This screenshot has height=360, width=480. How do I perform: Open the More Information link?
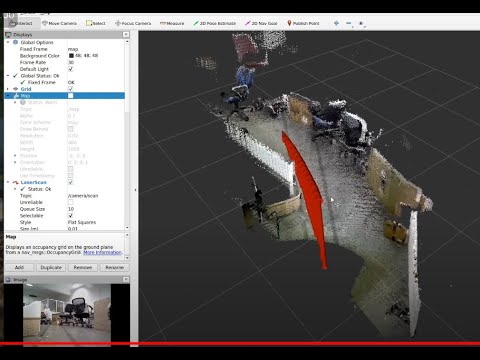tap(102, 252)
